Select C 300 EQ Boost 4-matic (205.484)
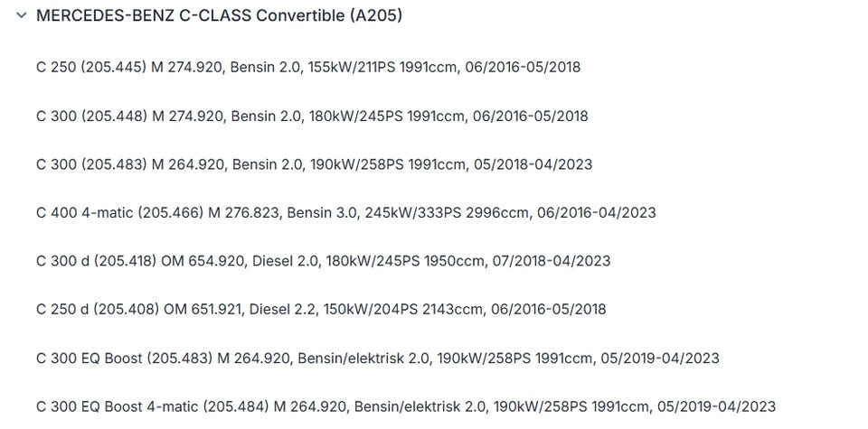Screen dimensions: 868x429 (406, 406)
